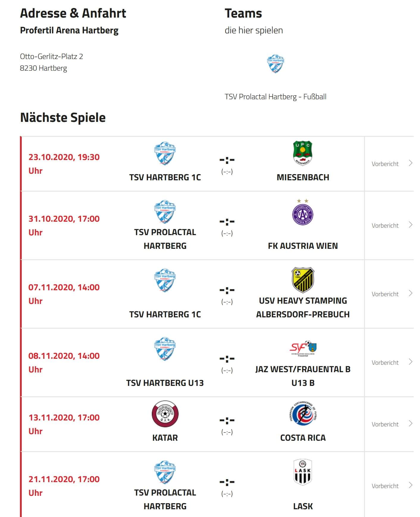420x517 pixels.
Task: Open the Katar vs Costa Rica chevron
Action: pyautogui.click(x=410, y=423)
